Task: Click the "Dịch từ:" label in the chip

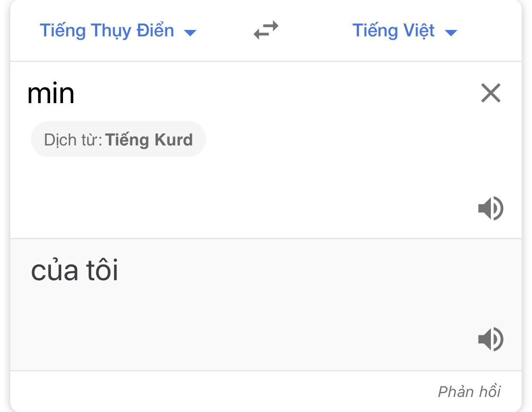Action: (73, 140)
